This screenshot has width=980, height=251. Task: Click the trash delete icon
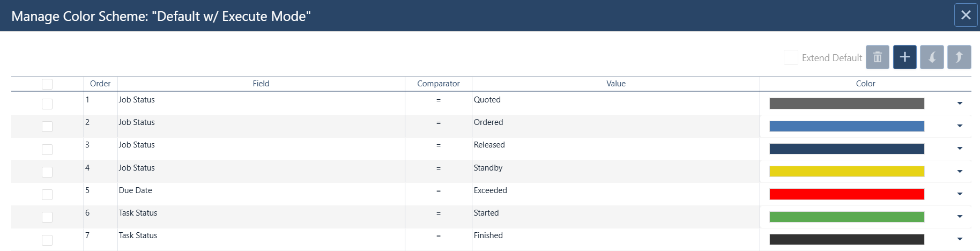[878, 57]
